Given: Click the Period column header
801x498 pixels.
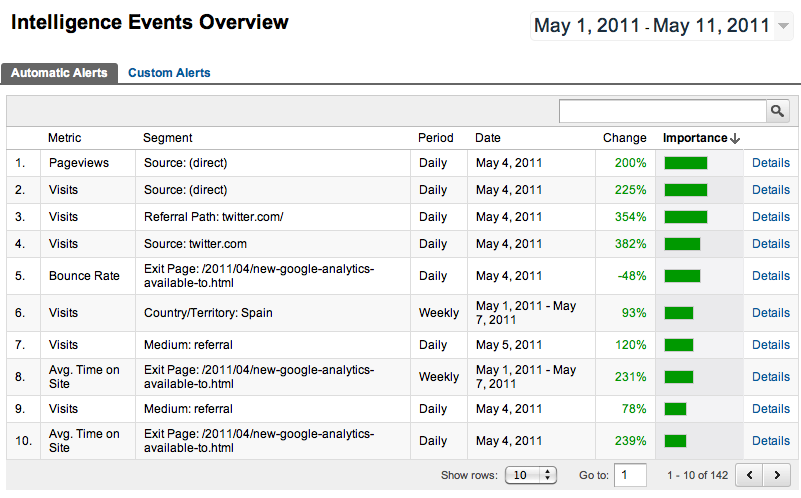Looking at the screenshot, I should point(435,138).
